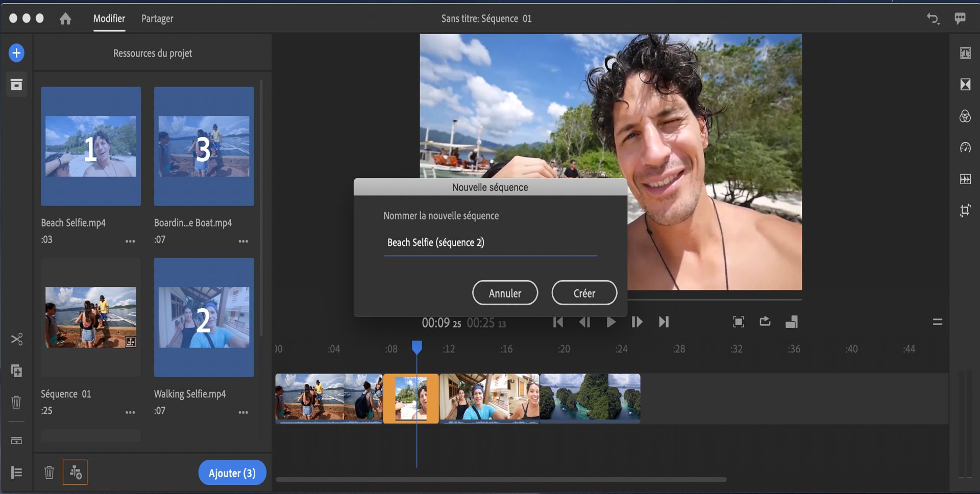Switch to the Partager tab

tap(157, 19)
